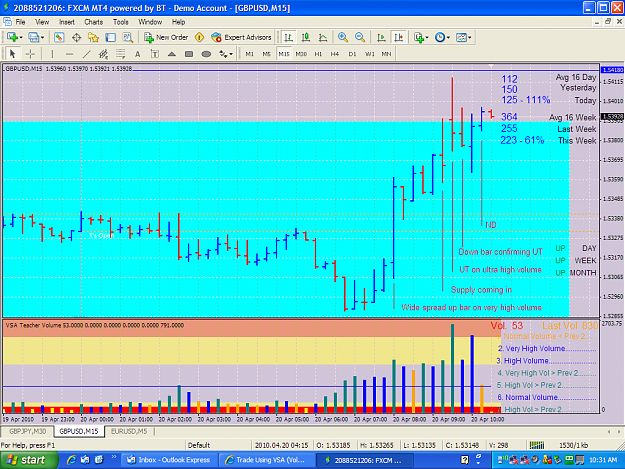This screenshot has width=625, height=469.
Task: Click the 'UT on ultra high volume' label
Action: tap(500, 270)
